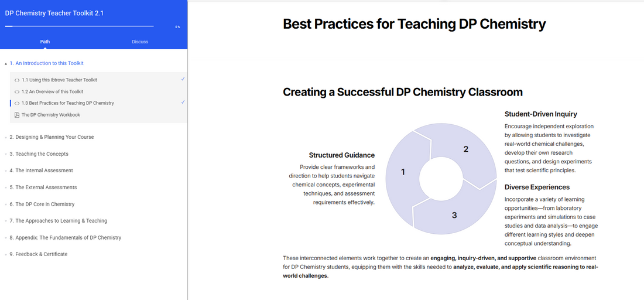Viewport: 644px width, 300px height.
Task: Open The DP Chemistry Workbook link
Action: [x=51, y=115]
